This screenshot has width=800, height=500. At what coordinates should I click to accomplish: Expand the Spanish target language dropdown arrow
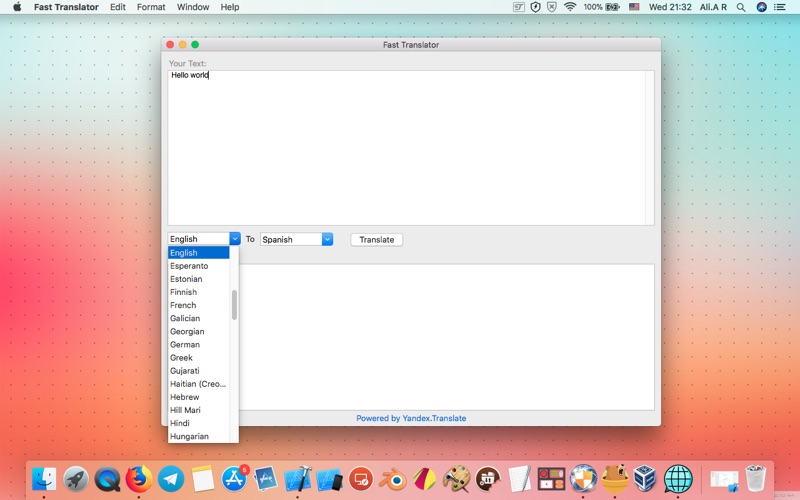click(328, 239)
